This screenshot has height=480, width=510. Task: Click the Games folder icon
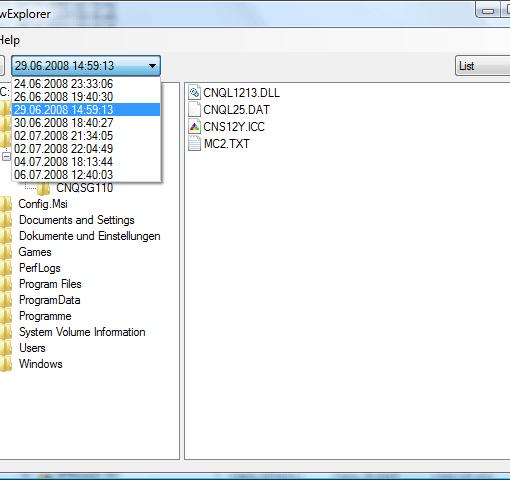pyautogui.click(x=6, y=252)
